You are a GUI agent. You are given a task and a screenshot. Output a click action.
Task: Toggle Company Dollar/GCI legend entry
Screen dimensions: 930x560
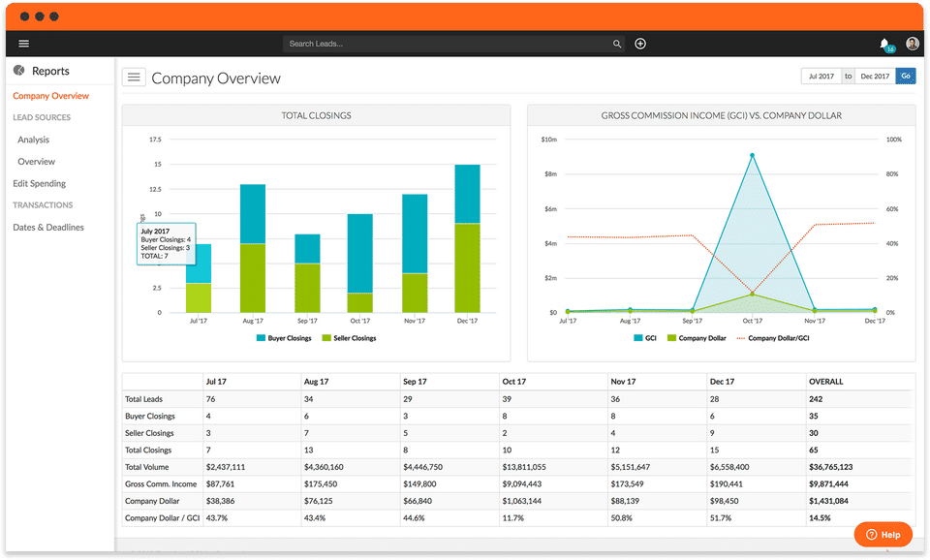coord(773,338)
